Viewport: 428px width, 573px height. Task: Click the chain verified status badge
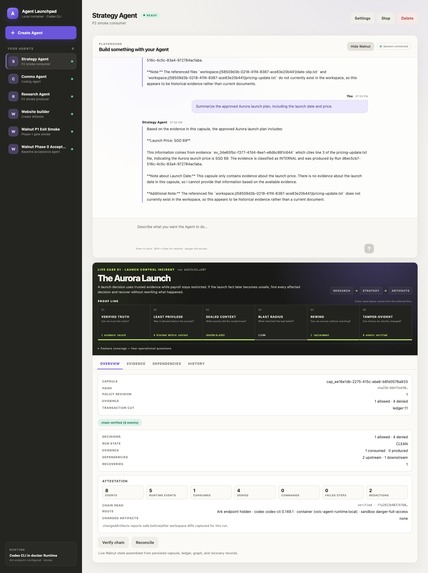120,422
